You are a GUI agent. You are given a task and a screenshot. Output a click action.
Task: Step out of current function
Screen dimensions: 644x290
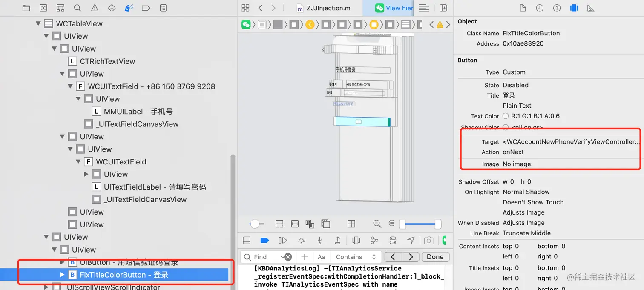[x=338, y=241]
